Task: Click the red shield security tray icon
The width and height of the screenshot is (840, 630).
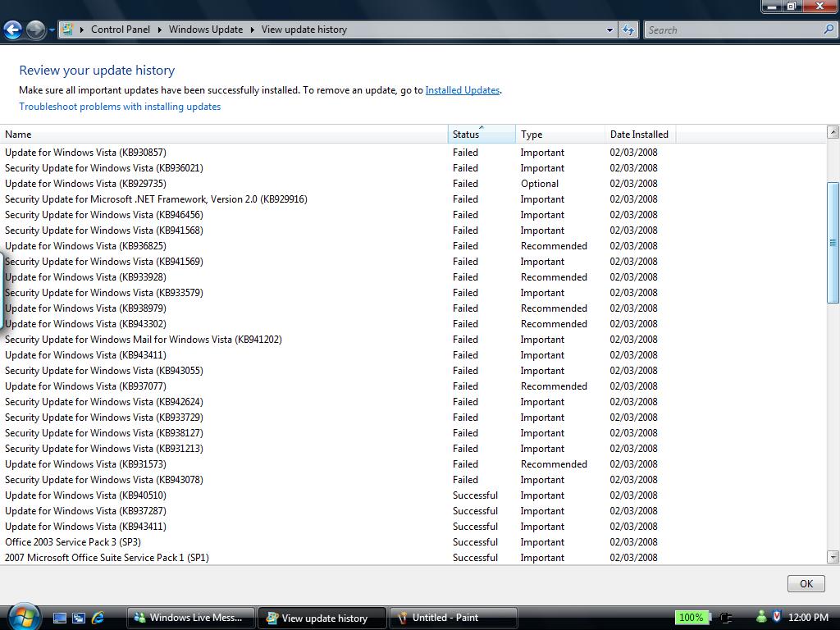Action: pyautogui.click(x=777, y=617)
